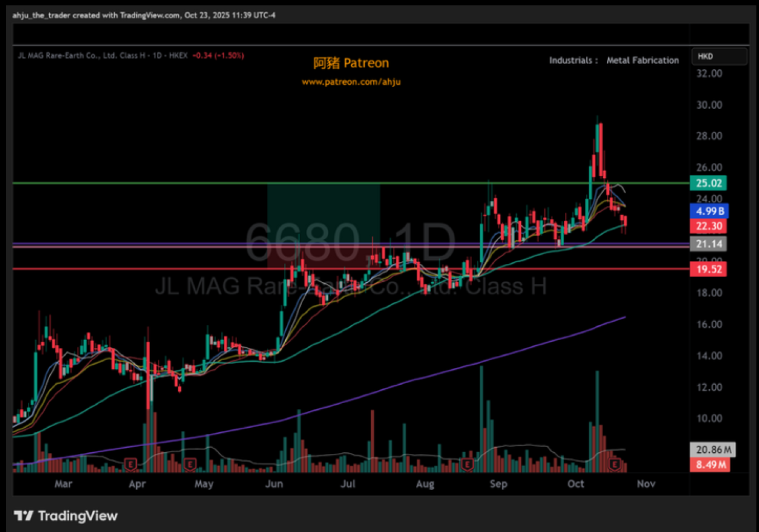Click the earnings E marker near April

130,463
